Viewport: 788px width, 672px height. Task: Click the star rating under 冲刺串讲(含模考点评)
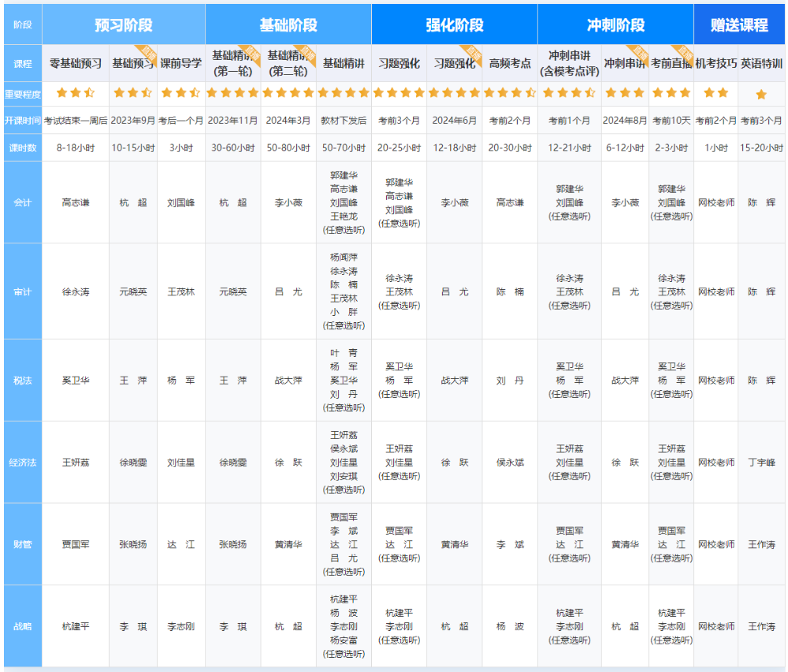click(x=569, y=93)
